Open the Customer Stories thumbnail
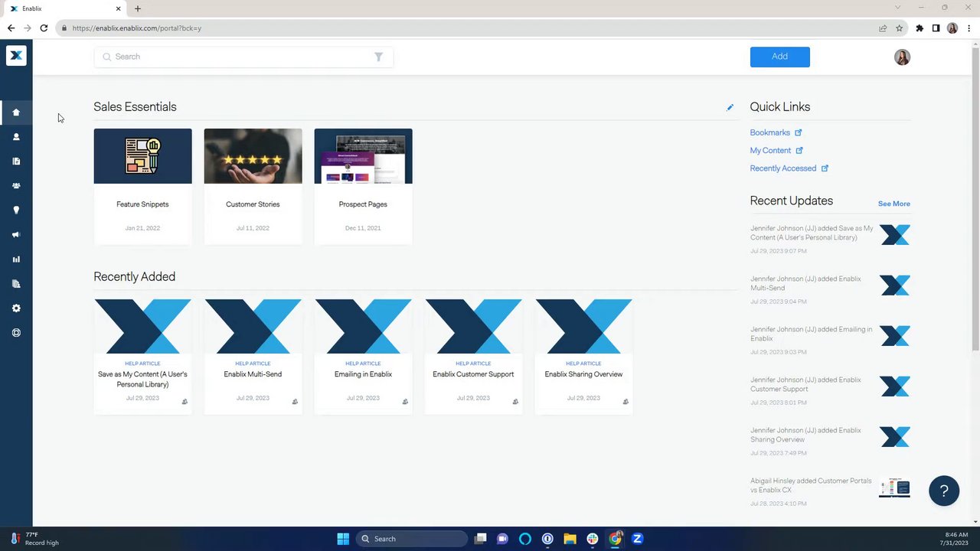This screenshot has width=980, height=551. 253,156
